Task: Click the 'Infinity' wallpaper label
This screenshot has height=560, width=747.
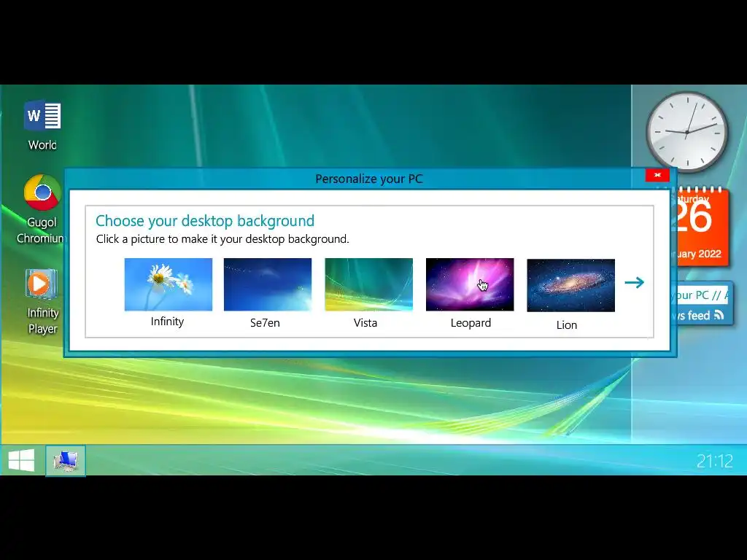Action: 167,322
